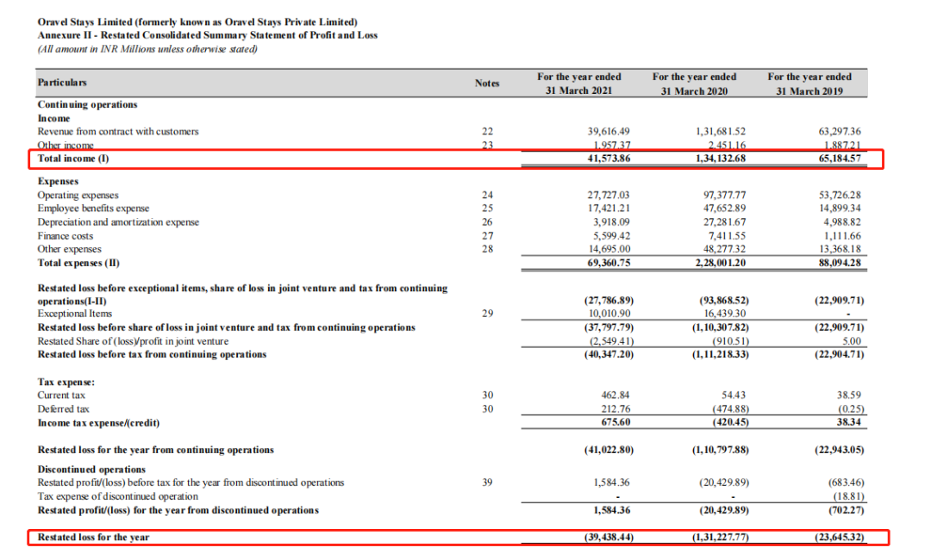Image resolution: width=931 pixels, height=560 pixels.
Task: Select revenue value 39,616.49
Action: [x=609, y=132]
